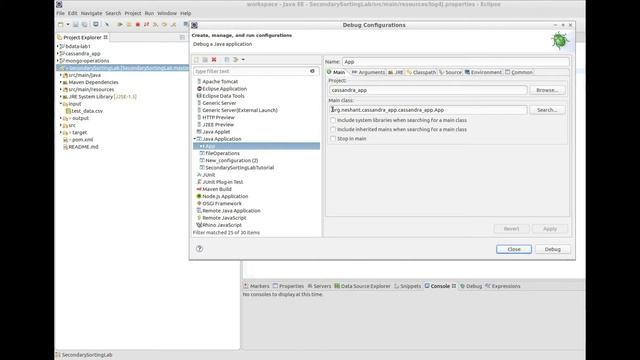Expand the Maven Dependencies node

pos(61,82)
